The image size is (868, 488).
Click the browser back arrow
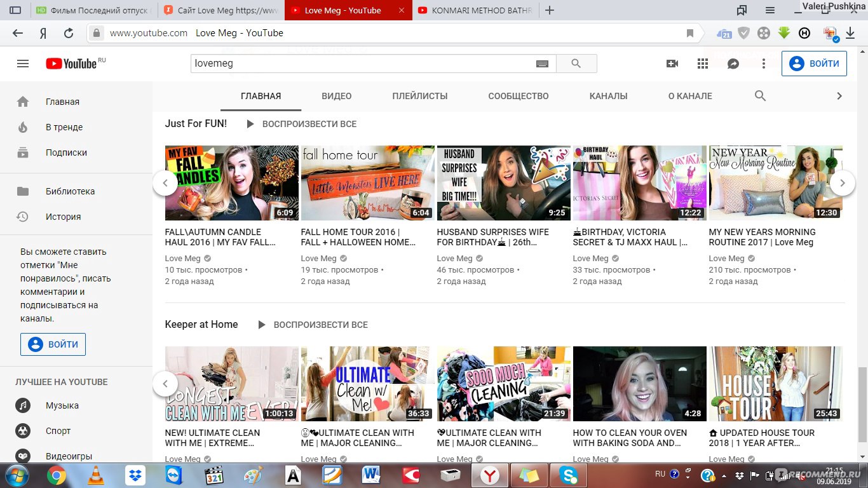click(17, 33)
